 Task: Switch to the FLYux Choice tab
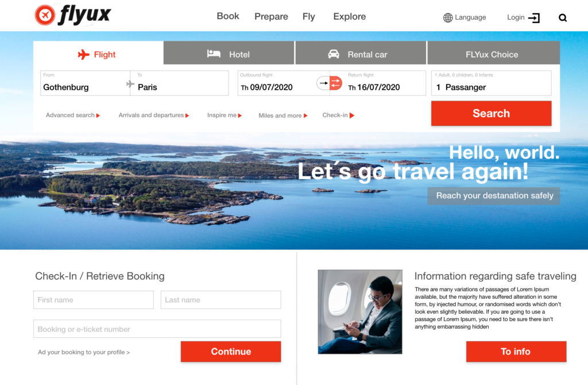point(493,53)
